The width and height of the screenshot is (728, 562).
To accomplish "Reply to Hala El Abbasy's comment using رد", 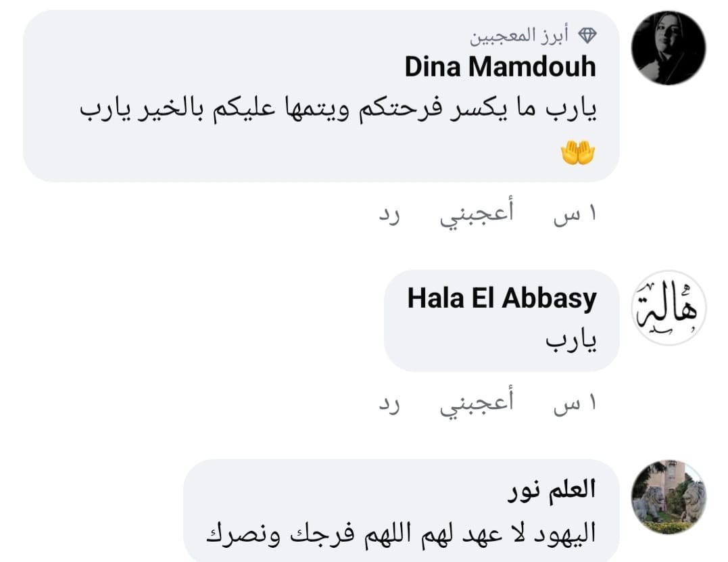I will [389, 405].
